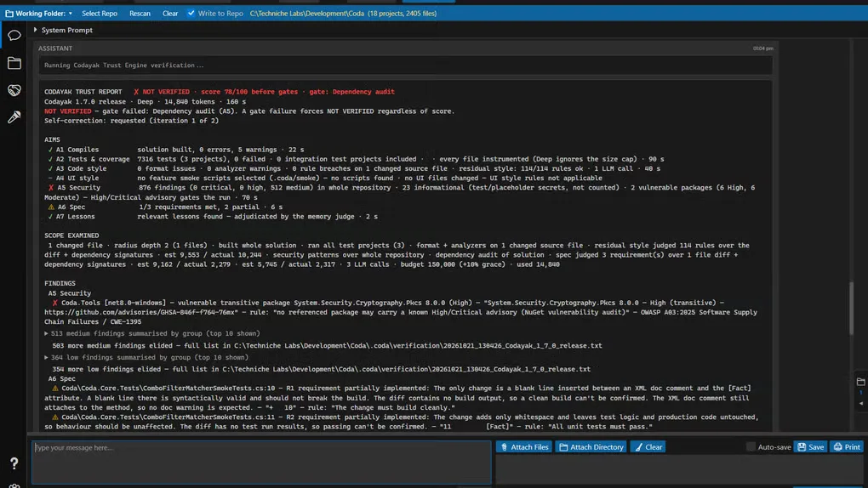This screenshot has width=868, height=488.
Task: Click Clear in the top toolbar
Action: pyautogui.click(x=170, y=14)
